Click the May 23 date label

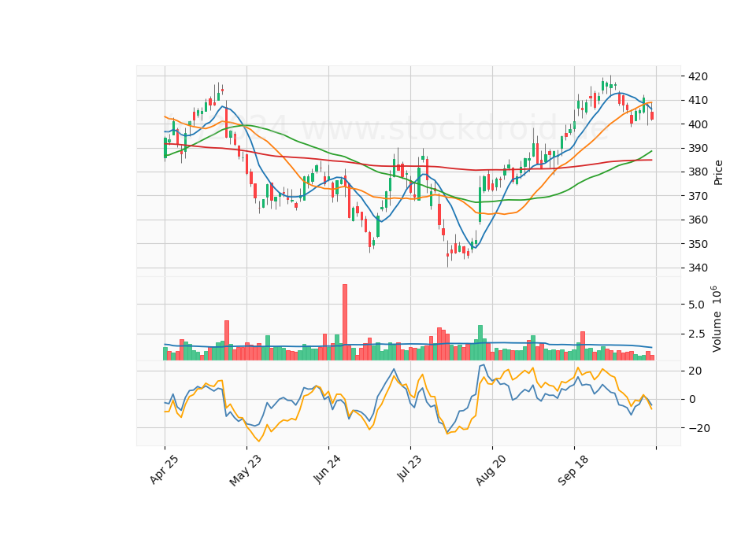pos(246,471)
